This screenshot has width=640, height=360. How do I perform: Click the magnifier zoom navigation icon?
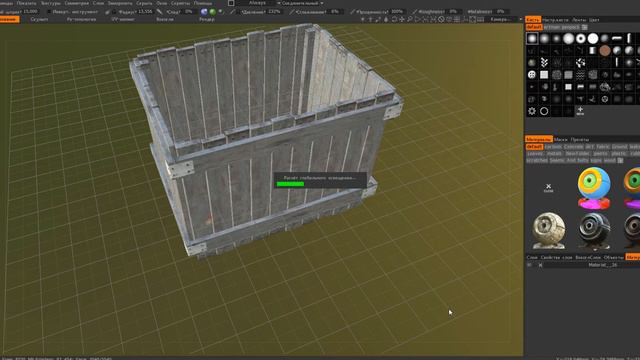409,19
